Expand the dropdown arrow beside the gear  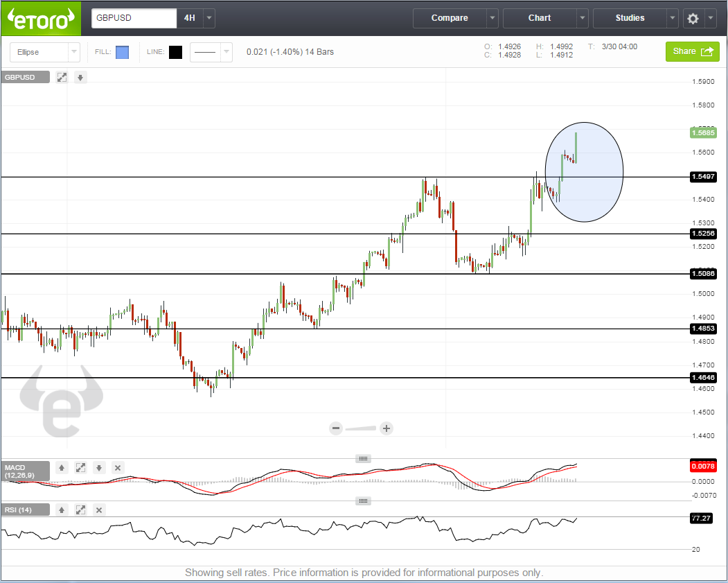(x=711, y=18)
